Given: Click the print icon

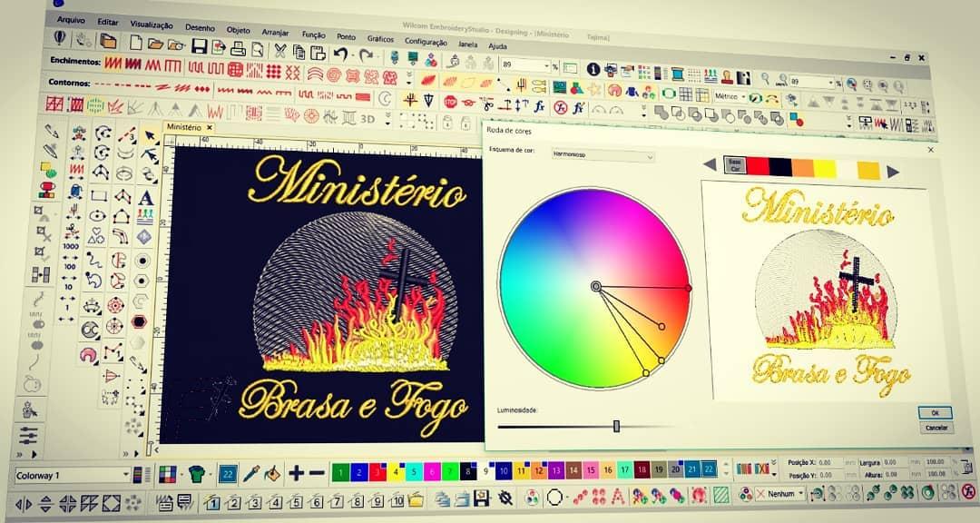Looking at the screenshot, I should coord(238,48).
